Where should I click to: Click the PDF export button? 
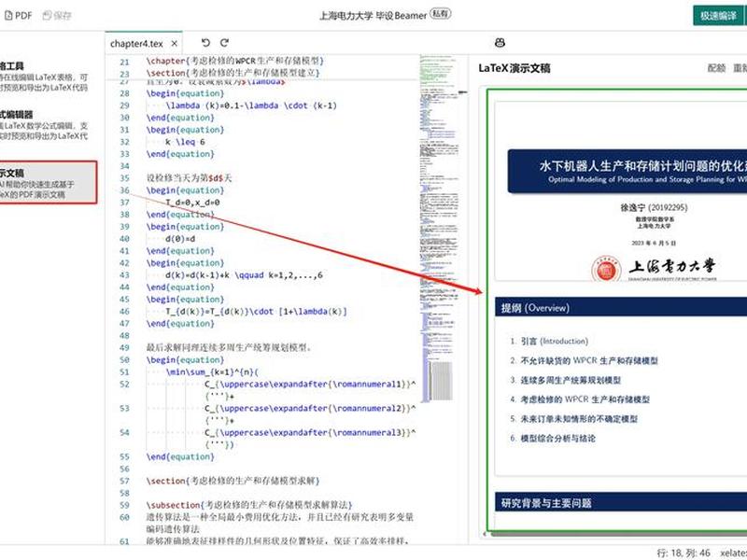point(18,16)
